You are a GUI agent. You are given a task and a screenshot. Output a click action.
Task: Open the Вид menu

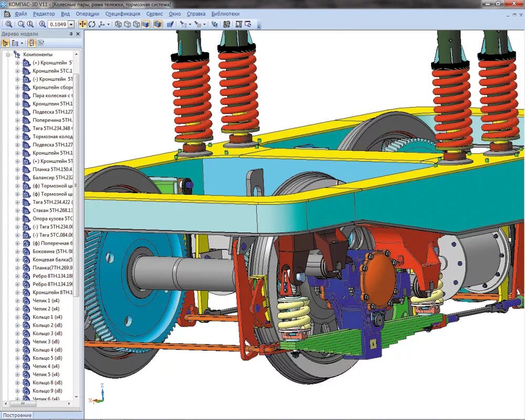(65, 14)
